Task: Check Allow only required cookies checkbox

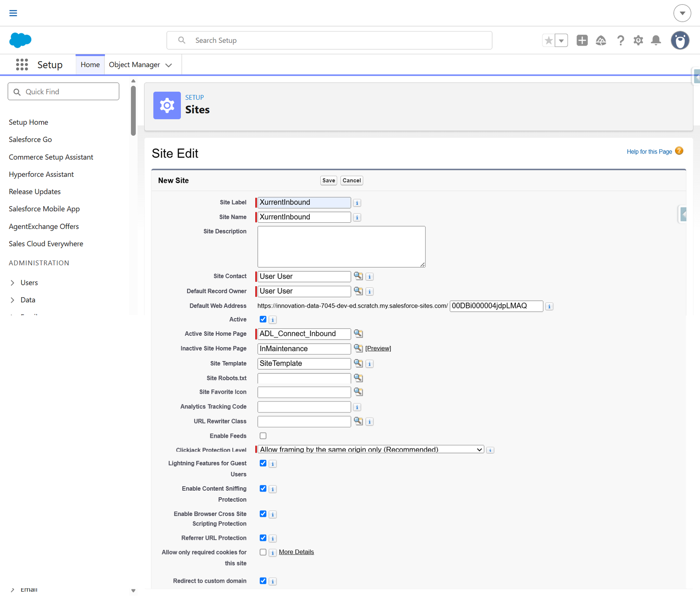Action: (x=263, y=552)
